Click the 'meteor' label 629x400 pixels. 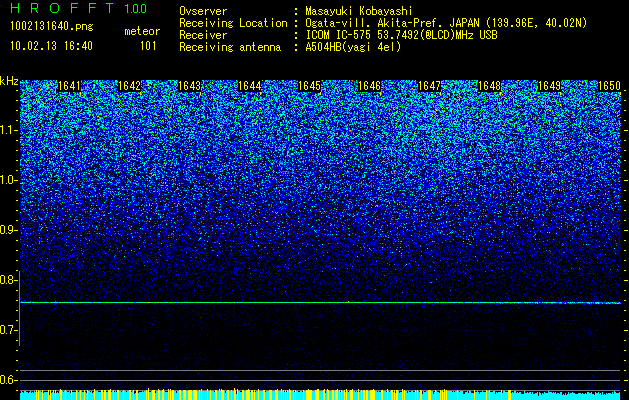(x=142, y=31)
